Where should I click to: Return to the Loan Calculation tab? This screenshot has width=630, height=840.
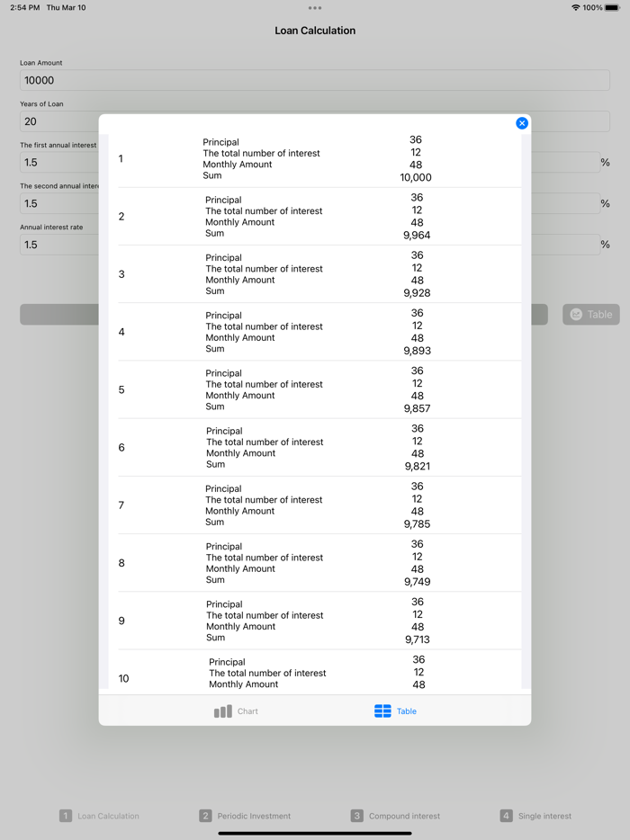click(x=99, y=816)
